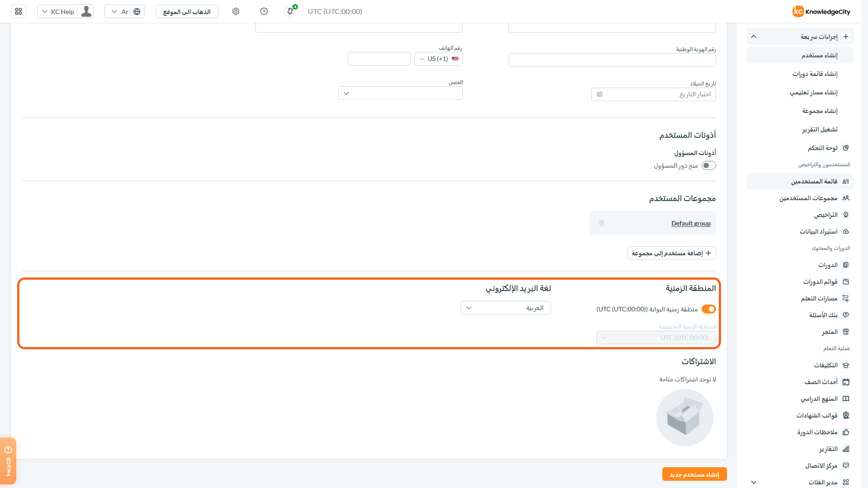
Task: Open the US (+1) country code dropdown
Action: click(439, 59)
